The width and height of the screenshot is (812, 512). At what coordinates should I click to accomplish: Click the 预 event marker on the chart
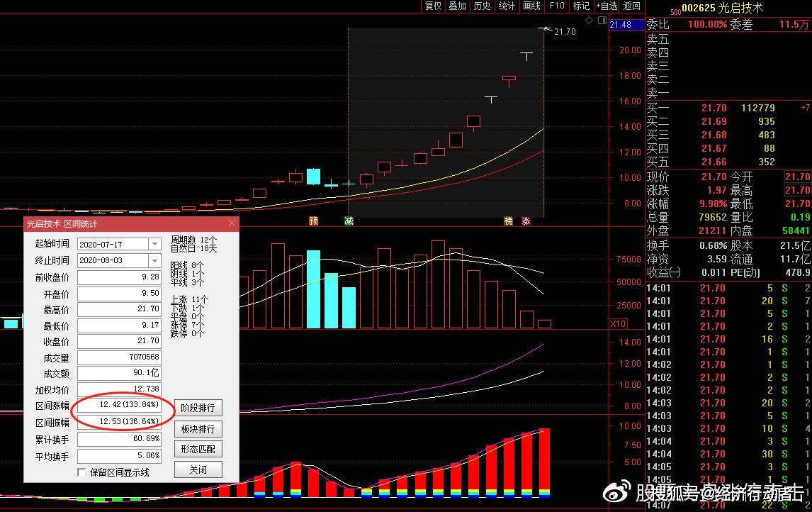point(313,221)
